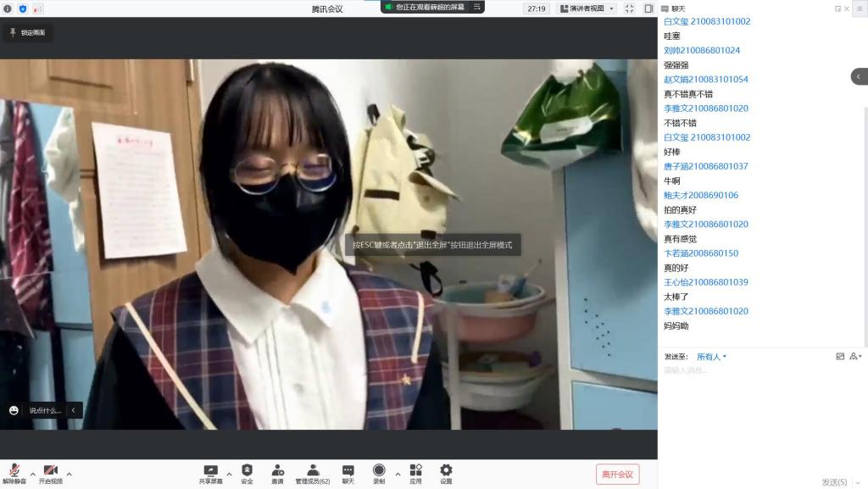Open the screen-sharing banner menu icon

[x=476, y=7]
